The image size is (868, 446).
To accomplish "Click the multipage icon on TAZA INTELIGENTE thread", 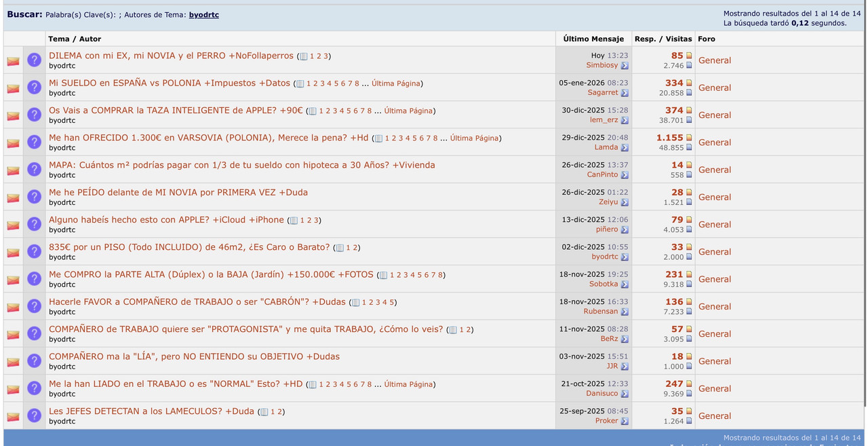I will (x=313, y=111).
